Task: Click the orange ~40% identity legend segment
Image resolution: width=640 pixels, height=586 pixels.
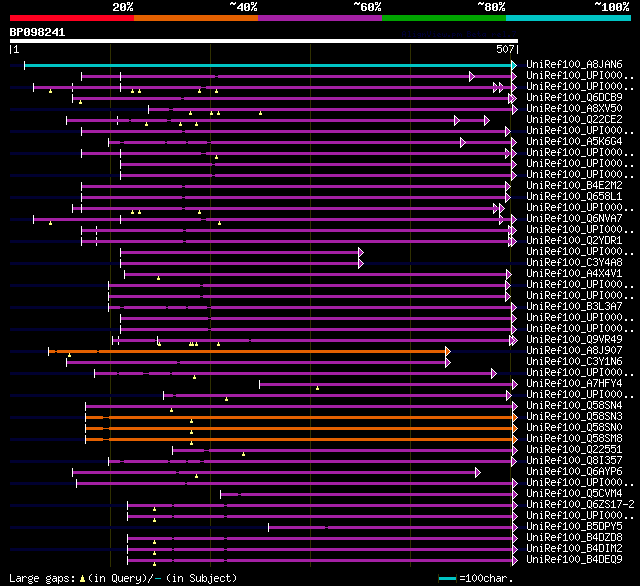Action: coord(196,18)
